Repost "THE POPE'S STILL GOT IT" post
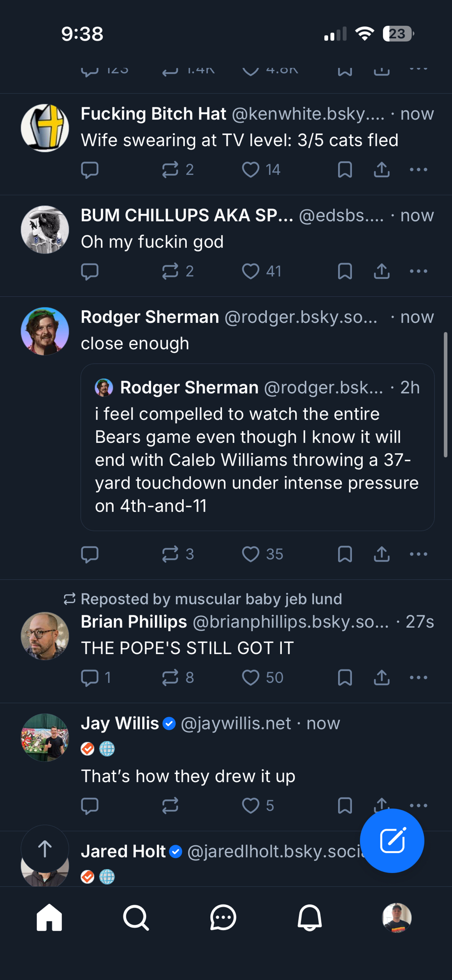452x980 pixels. (x=170, y=677)
